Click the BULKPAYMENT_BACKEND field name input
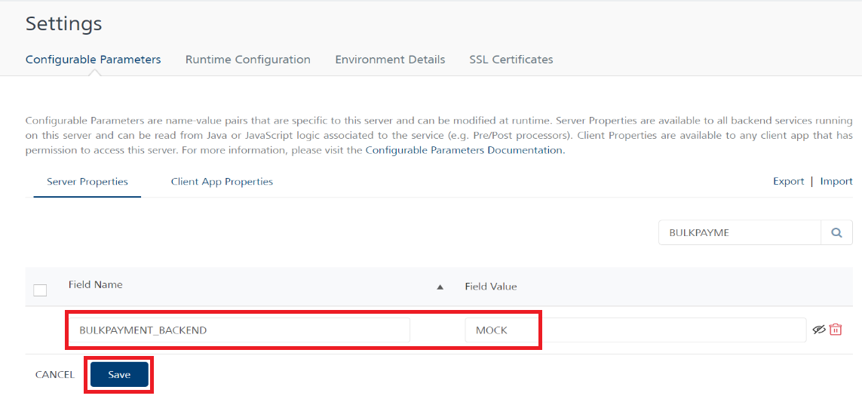868x405 pixels. tap(239, 330)
